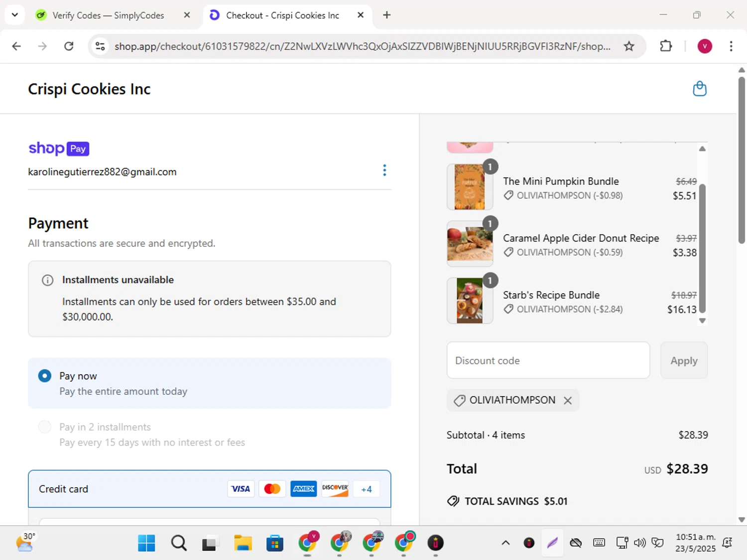Click the Crispi Cookies Inc store name

89,89
